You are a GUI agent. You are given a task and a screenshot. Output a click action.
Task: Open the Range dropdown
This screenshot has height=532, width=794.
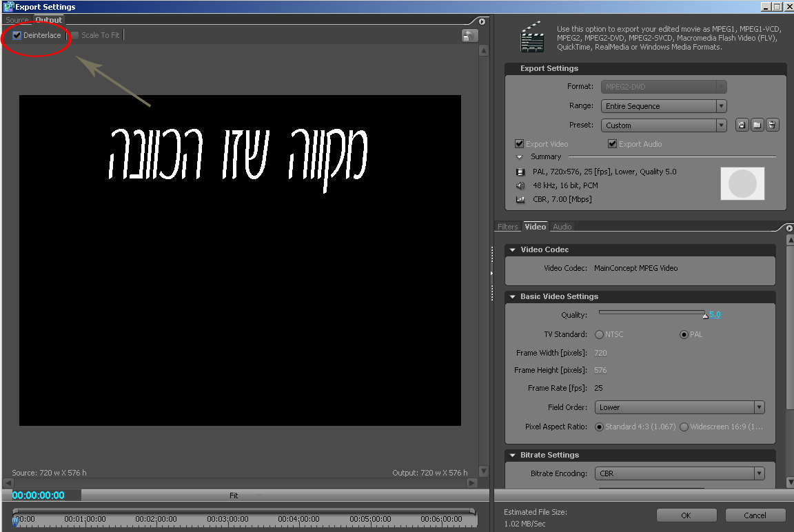click(x=664, y=106)
